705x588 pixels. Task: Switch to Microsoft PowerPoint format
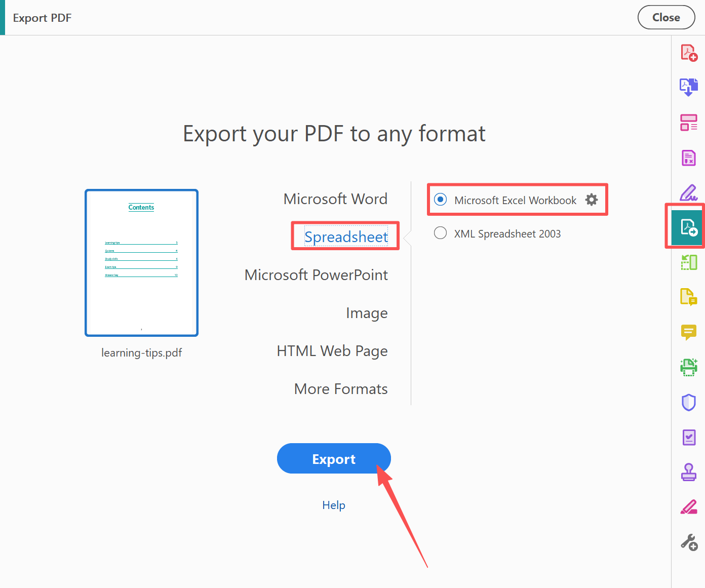tap(316, 275)
